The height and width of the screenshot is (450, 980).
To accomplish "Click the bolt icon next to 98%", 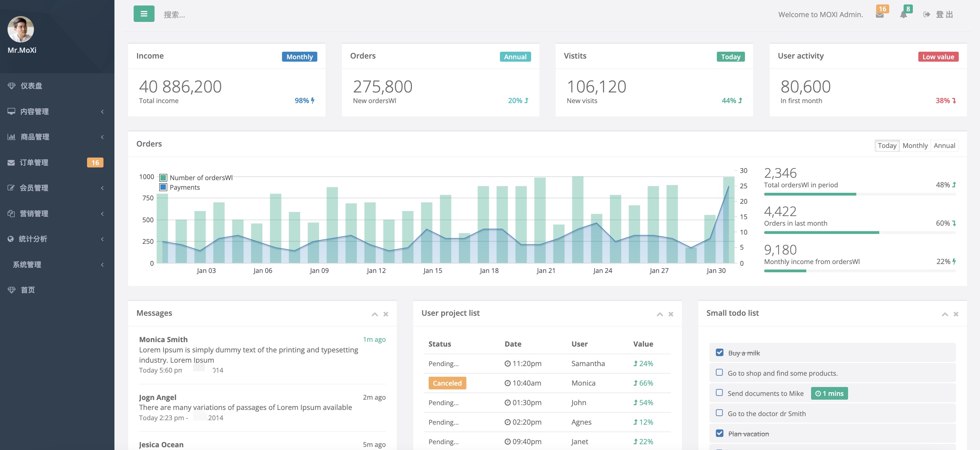I will click(313, 101).
